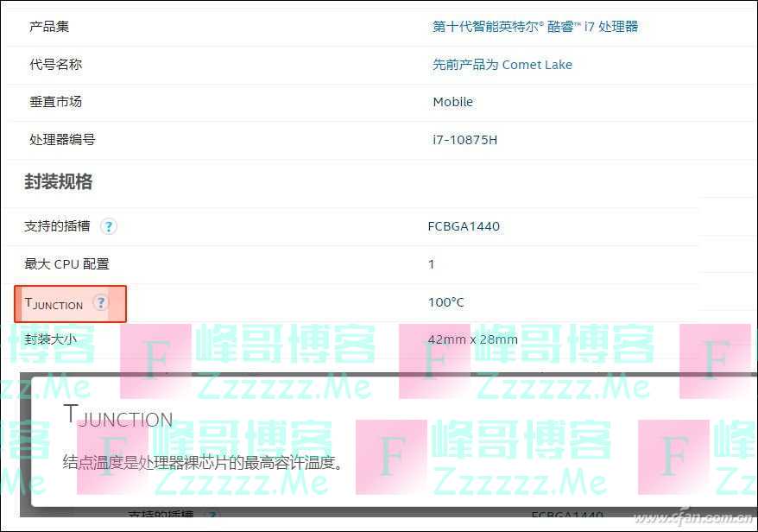
Task: Click the help icon next to TJUNCTION
Action: coord(101,302)
